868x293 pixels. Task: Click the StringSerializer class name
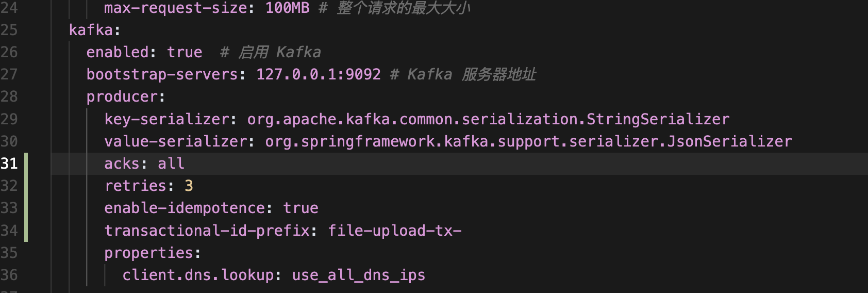658,119
